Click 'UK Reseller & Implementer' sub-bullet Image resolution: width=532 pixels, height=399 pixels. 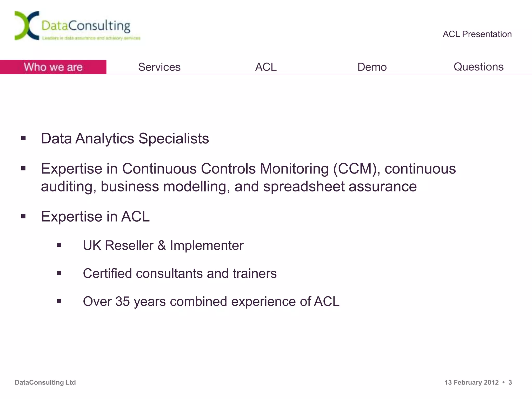(163, 245)
